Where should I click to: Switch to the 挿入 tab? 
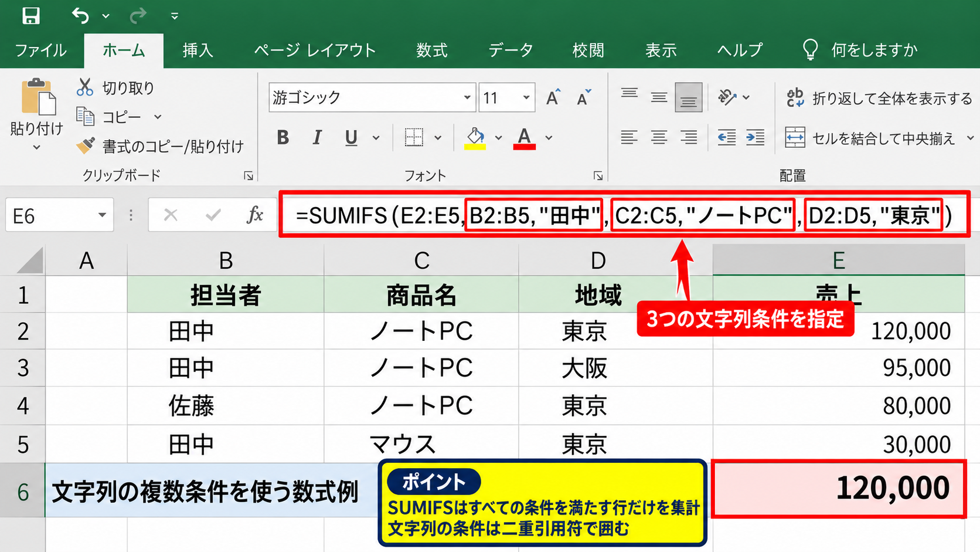tap(198, 50)
